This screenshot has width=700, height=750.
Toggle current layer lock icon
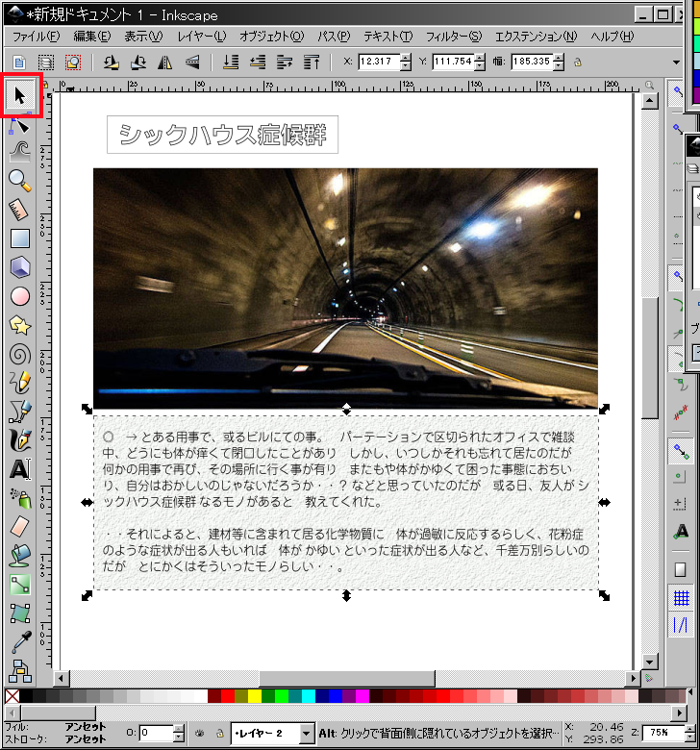(x=219, y=733)
